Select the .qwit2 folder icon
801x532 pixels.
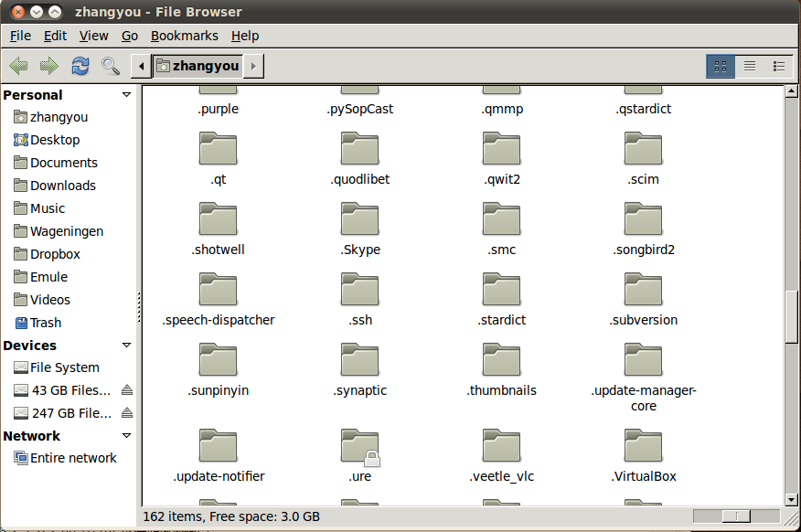pyautogui.click(x=502, y=148)
